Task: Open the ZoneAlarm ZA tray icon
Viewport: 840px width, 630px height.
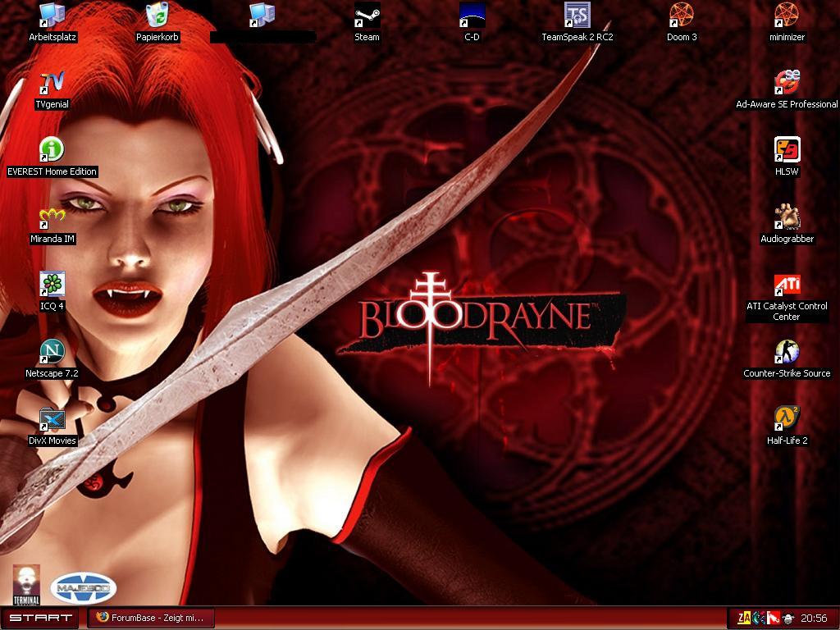Action: tap(744, 619)
